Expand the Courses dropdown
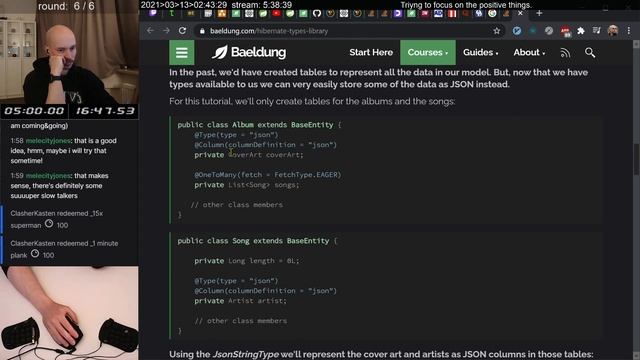640x360 pixels. (x=428, y=53)
